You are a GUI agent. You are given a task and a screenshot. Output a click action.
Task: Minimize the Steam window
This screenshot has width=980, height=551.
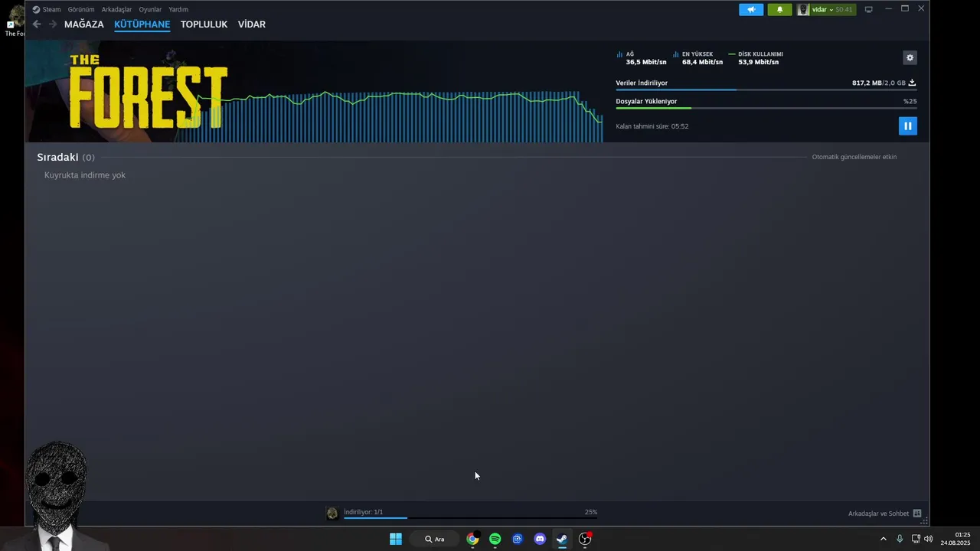click(888, 8)
